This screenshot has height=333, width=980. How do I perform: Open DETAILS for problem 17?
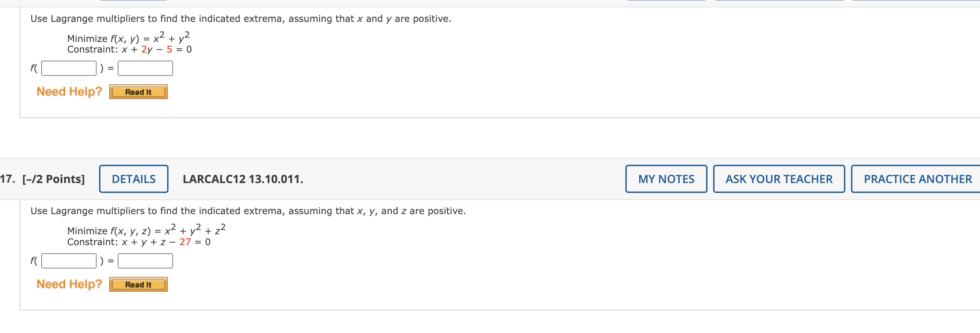133,178
